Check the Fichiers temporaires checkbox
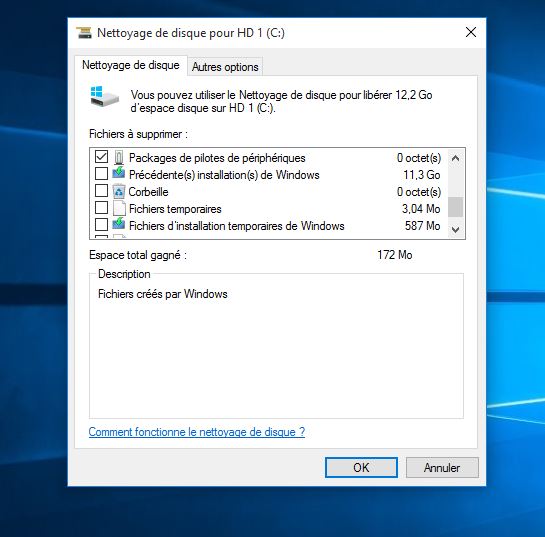The width and height of the screenshot is (545, 537). pyautogui.click(x=101, y=208)
